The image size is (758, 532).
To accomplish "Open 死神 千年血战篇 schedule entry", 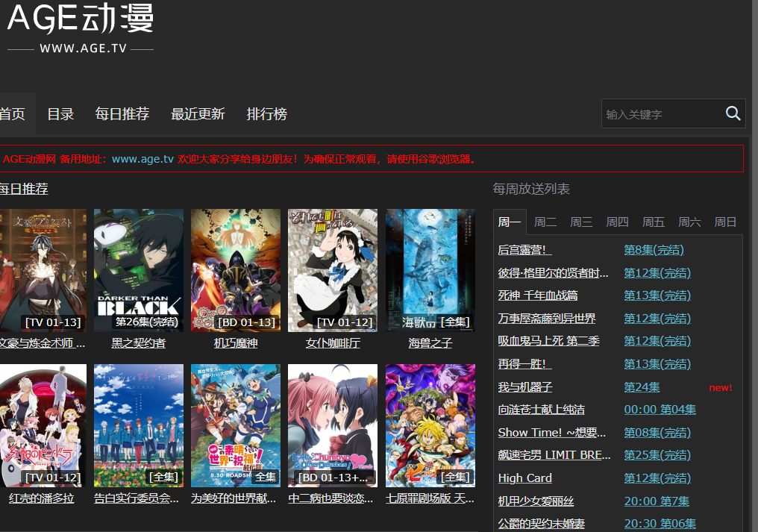I will tap(538, 295).
